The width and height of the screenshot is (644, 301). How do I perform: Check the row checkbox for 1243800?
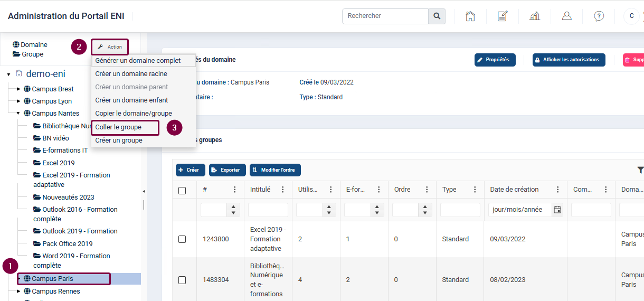point(182,239)
